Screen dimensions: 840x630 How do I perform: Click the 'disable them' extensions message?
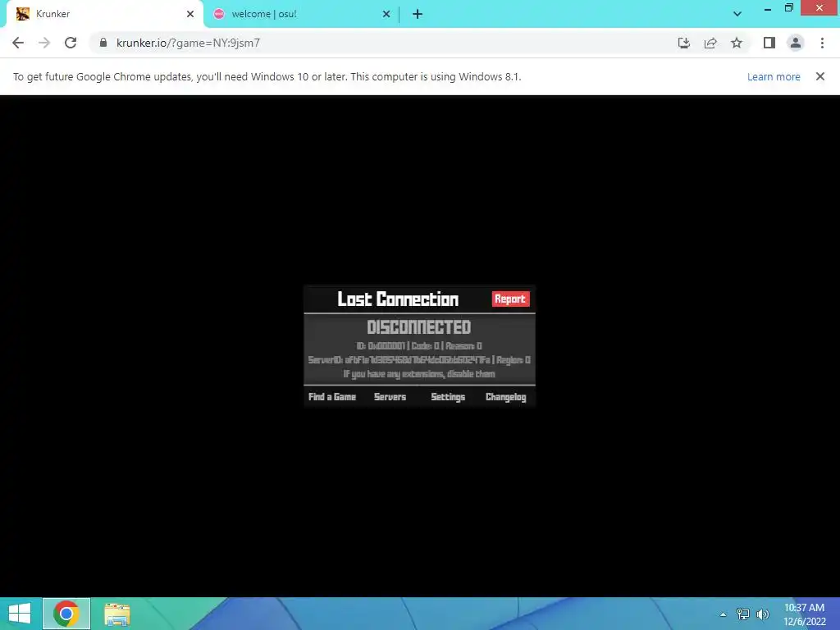[419, 374]
